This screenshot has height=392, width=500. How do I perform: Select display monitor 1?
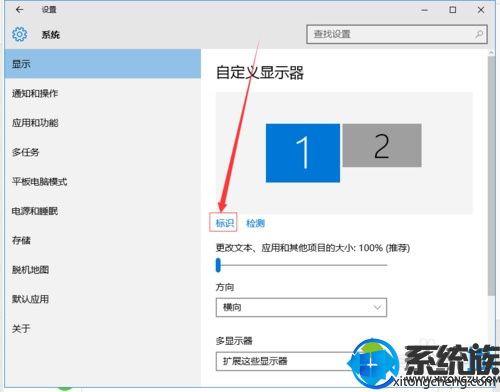[x=303, y=153]
